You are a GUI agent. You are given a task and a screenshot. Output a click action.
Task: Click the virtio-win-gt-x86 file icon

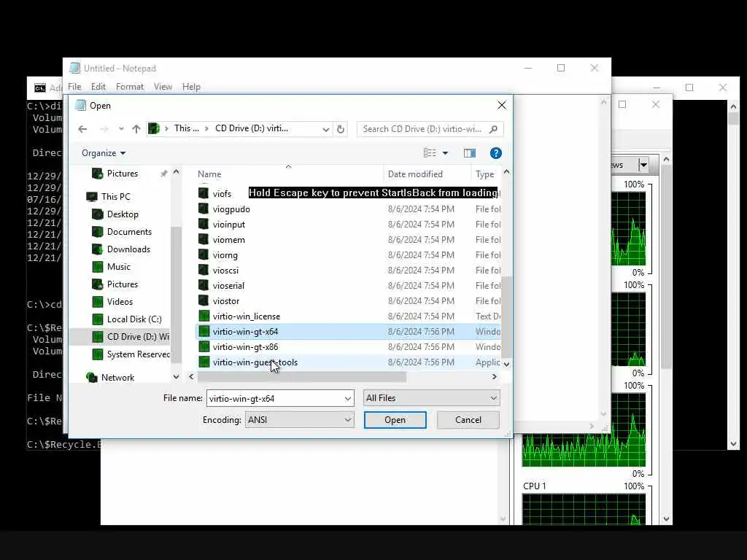[x=204, y=346]
